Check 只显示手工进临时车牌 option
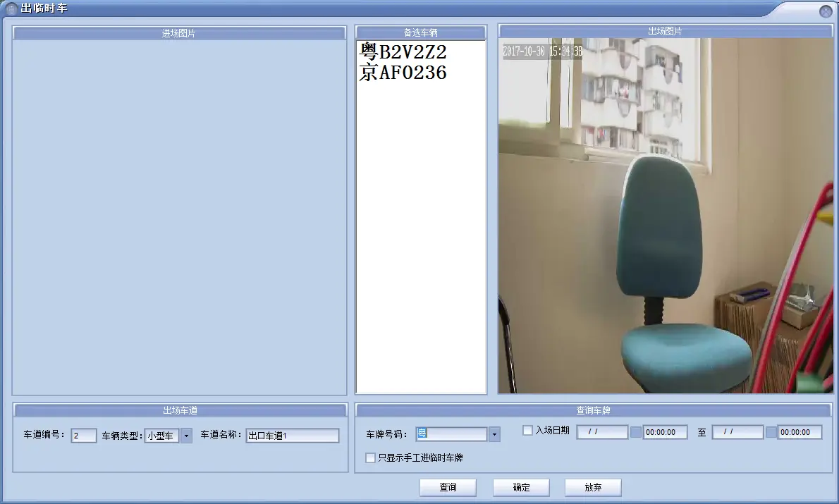The height and width of the screenshot is (504, 839). click(x=371, y=458)
